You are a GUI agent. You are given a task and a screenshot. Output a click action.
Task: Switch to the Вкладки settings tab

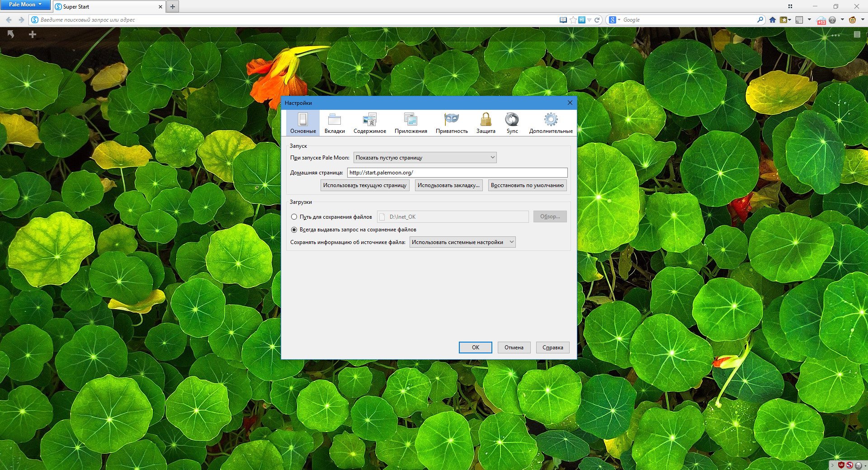coord(335,123)
